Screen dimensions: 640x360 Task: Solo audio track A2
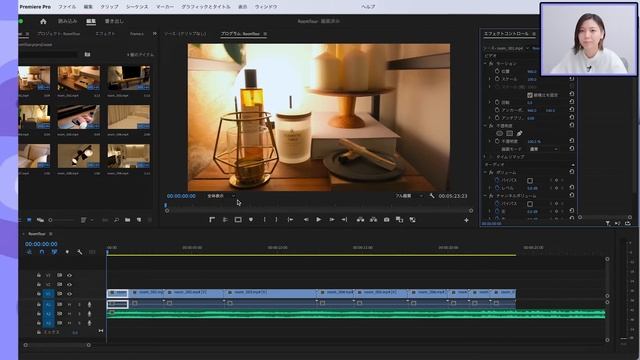pyautogui.click(x=79, y=314)
